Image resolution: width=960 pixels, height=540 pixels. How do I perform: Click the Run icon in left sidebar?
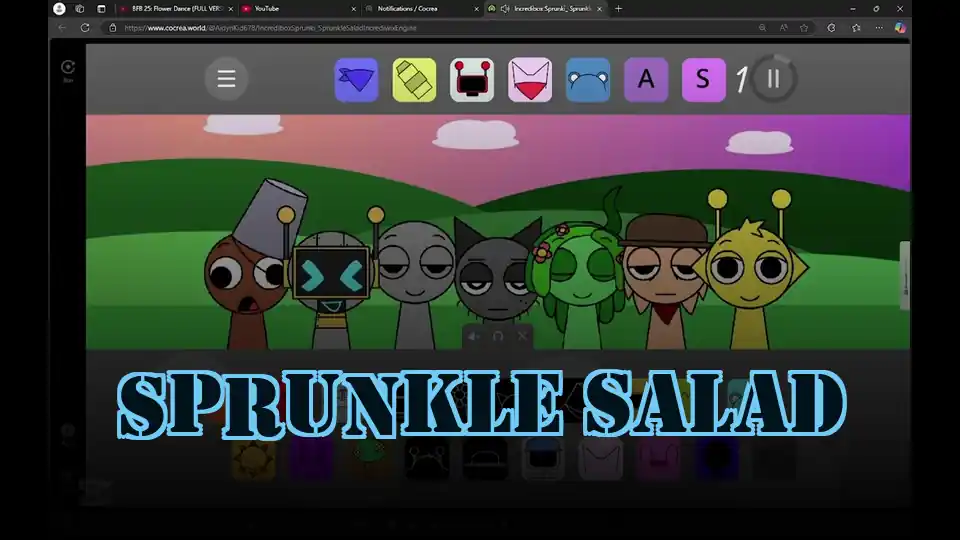pos(68,70)
